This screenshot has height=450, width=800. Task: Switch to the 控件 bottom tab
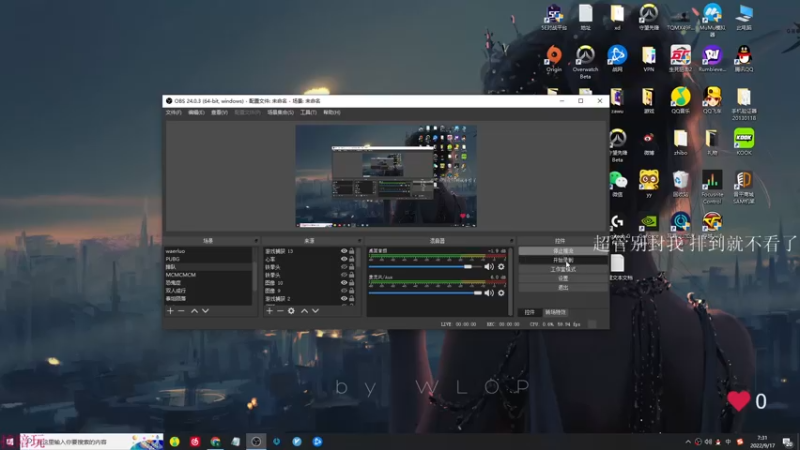(530, 312)
